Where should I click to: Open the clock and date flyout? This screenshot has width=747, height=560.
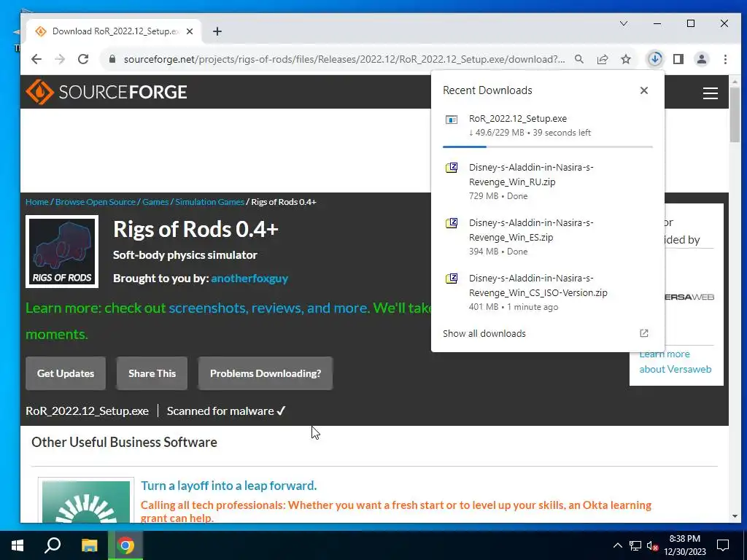tap(684, 545)
